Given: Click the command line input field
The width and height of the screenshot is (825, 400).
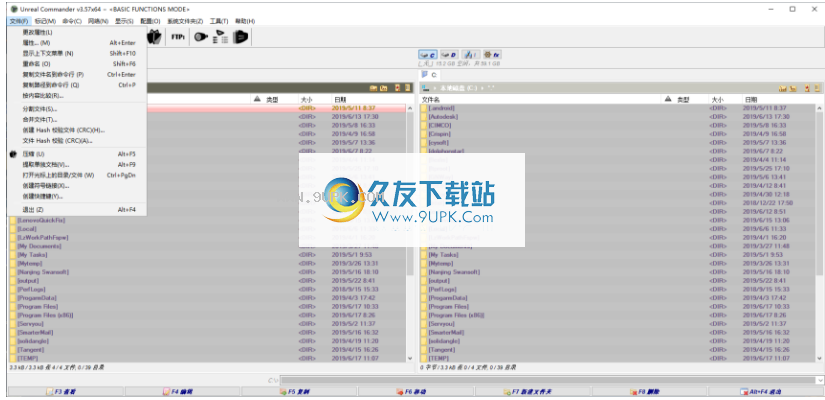Looking at the screenshot, I should pyautogui.click(x=548, y=380).
